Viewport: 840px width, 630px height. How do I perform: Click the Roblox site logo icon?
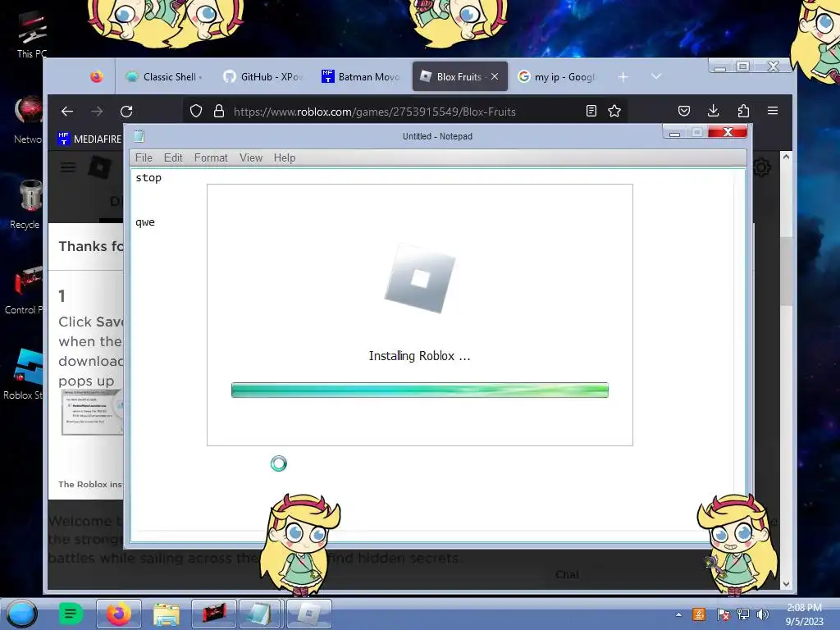99,167
